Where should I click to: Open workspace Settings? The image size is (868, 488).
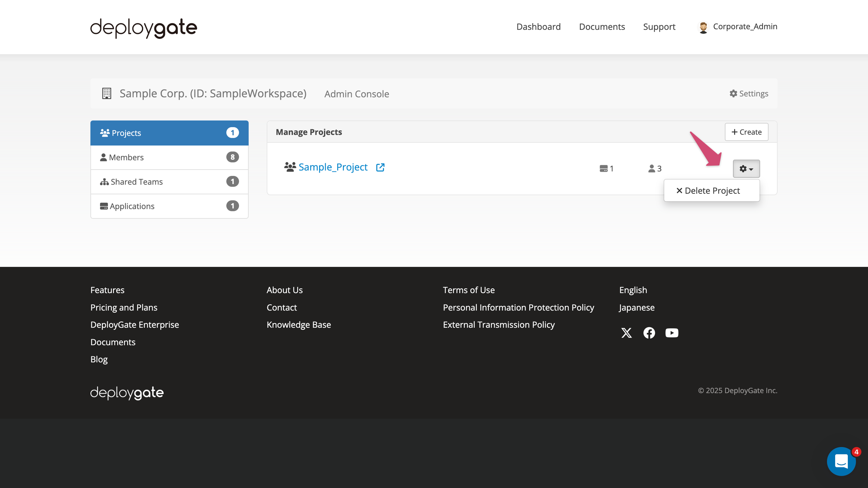(749, 94)
